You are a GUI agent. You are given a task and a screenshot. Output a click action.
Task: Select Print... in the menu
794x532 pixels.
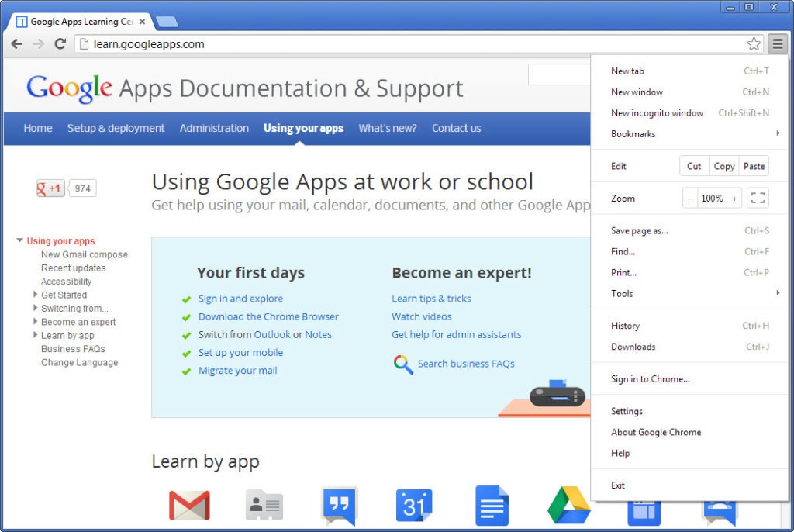tap(689, 272)
